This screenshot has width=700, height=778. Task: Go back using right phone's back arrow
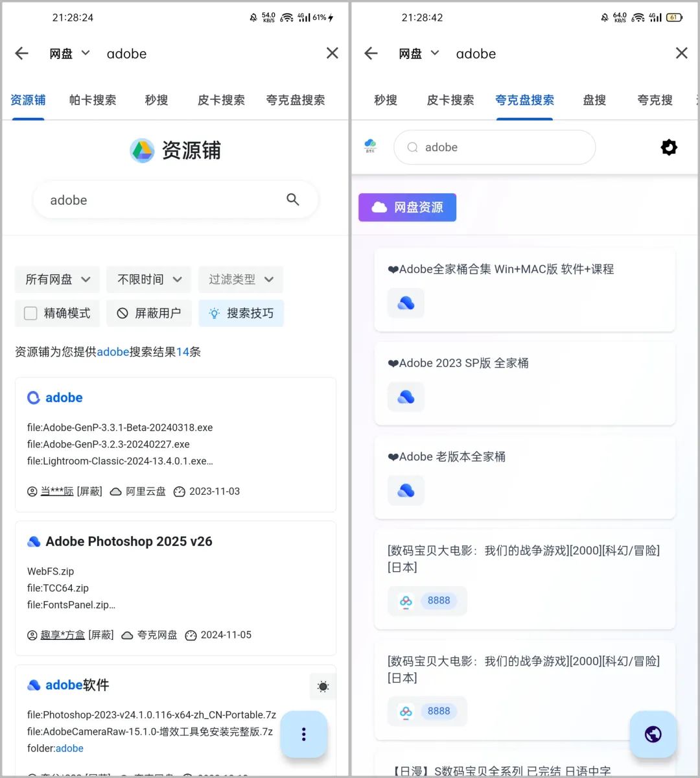[x=371, y=54]
